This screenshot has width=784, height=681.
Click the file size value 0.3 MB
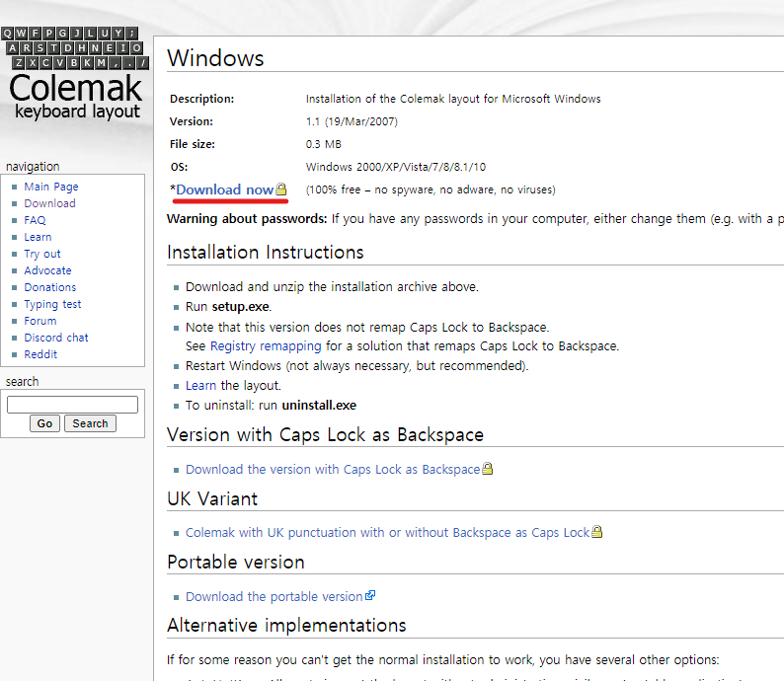pyautogui.click(x=324, y=144)
